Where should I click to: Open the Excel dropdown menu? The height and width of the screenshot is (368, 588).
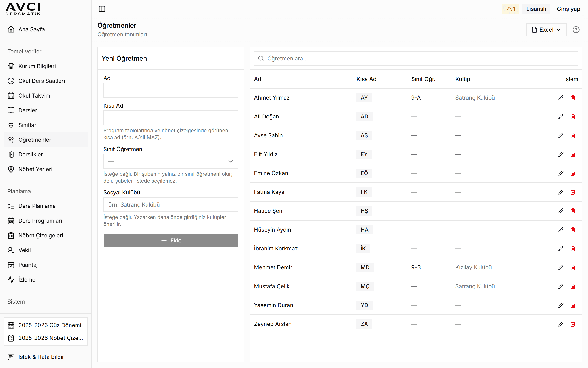pos(546,30)
